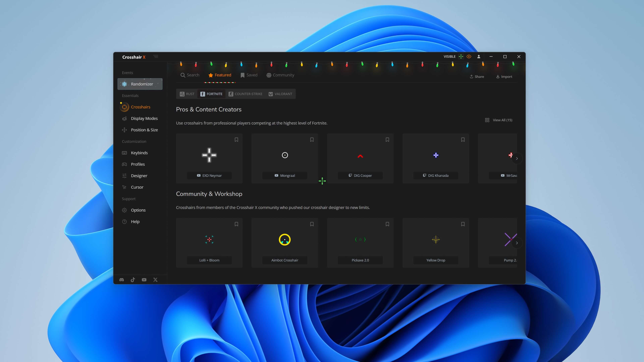Screen dimensions: 644x362
Task: Bookmark the EXD Neymar crosshair
Action: pyautogui.click(x=236, y=140)
